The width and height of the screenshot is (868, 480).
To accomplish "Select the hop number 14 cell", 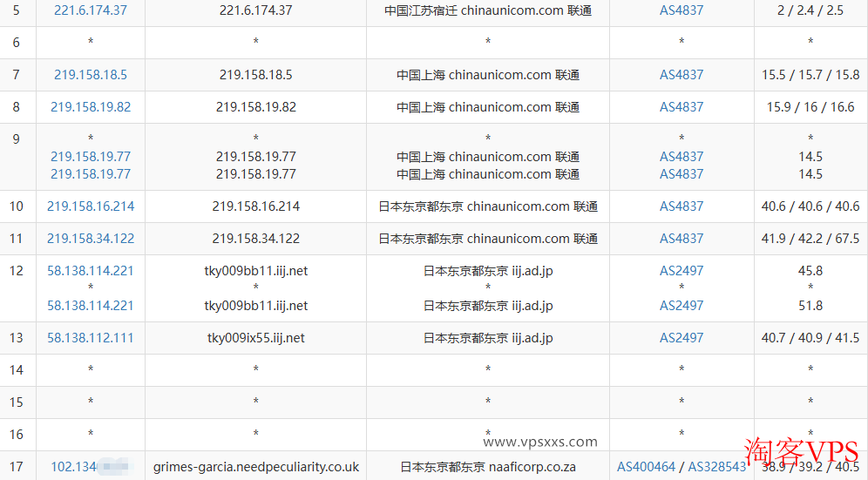I will pos(17,370).
